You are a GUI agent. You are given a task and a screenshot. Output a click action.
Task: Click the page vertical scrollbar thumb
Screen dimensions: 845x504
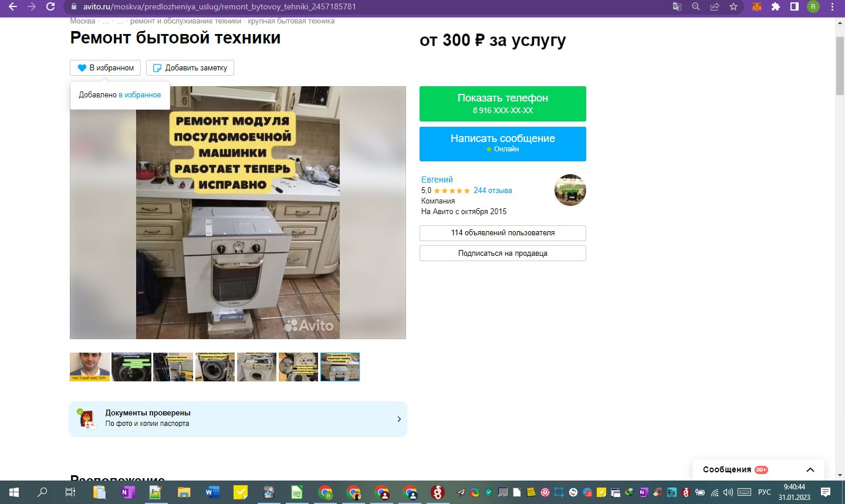840,65
